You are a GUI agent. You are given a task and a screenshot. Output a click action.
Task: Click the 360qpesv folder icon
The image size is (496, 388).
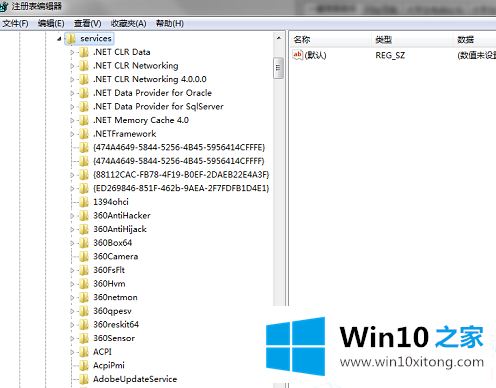point(84,311)
